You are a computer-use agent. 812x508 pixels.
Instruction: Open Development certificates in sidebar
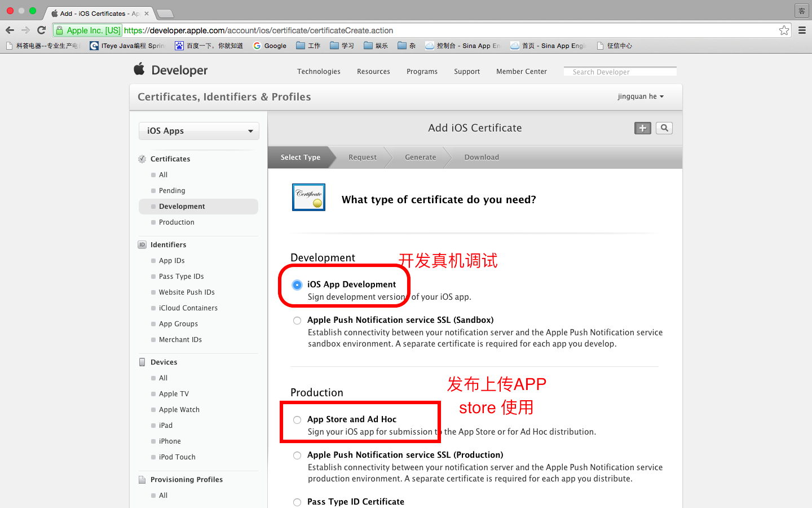198,207
